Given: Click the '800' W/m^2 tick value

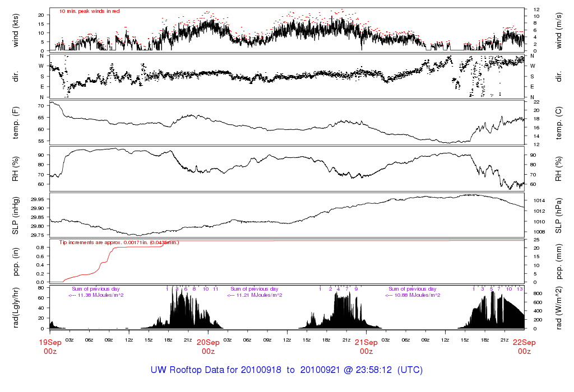Looking at the screenshot, I should (538, 293).
